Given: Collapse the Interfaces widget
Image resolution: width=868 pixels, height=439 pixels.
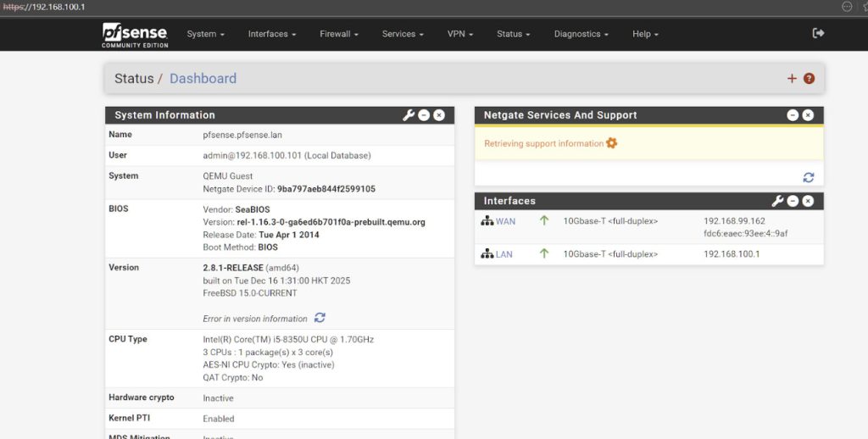Looking at the screenshot, I should pos(793,201).
